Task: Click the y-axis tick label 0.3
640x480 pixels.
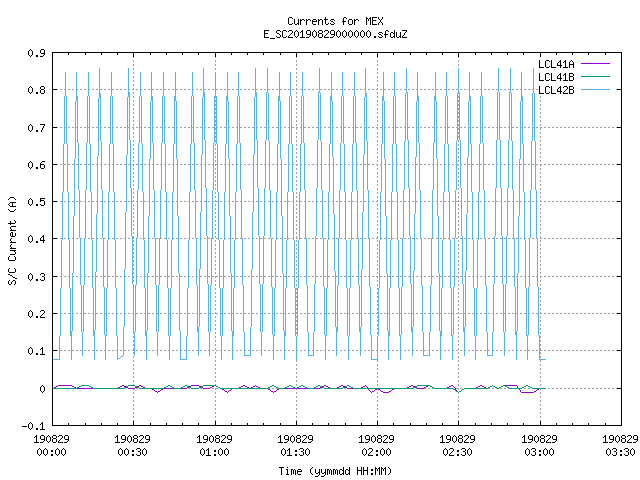Action: (36, 277)
